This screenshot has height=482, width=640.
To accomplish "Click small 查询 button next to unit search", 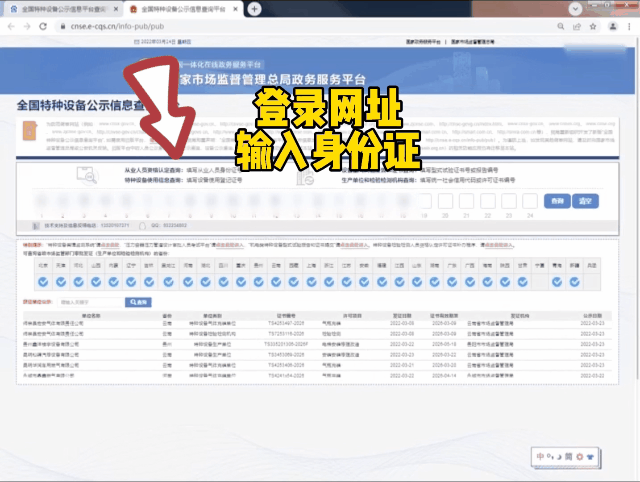I will click(137, 301).
